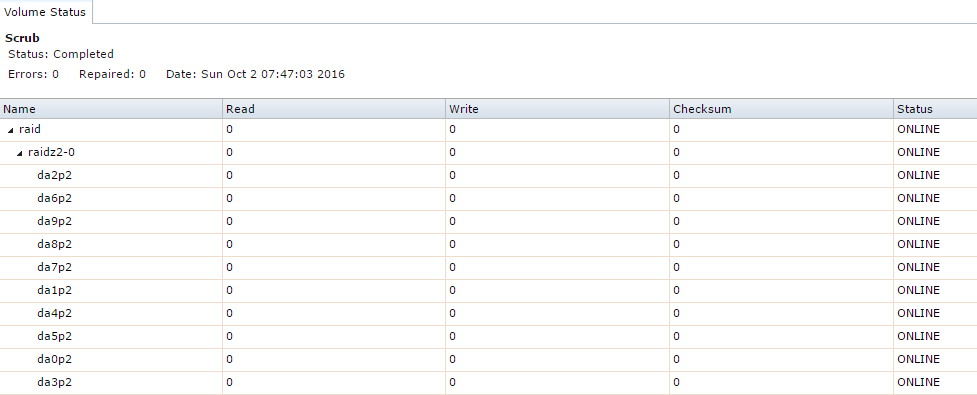
Task: Click the 'Status: Completed' scrub text
Action: click(61, 54)
